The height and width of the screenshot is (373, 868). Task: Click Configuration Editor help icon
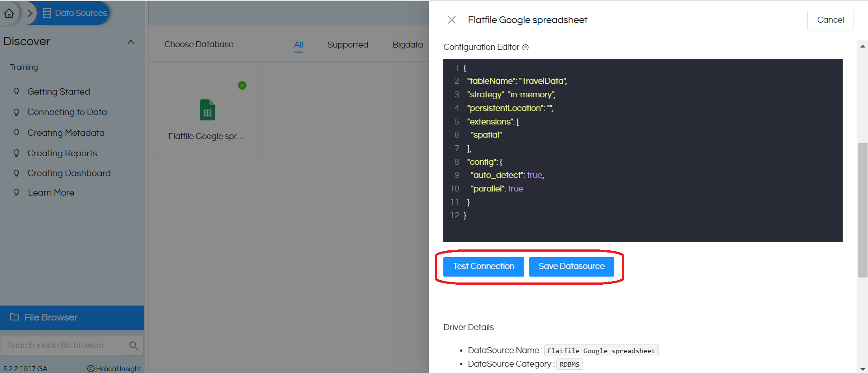[x=526, y=48]
